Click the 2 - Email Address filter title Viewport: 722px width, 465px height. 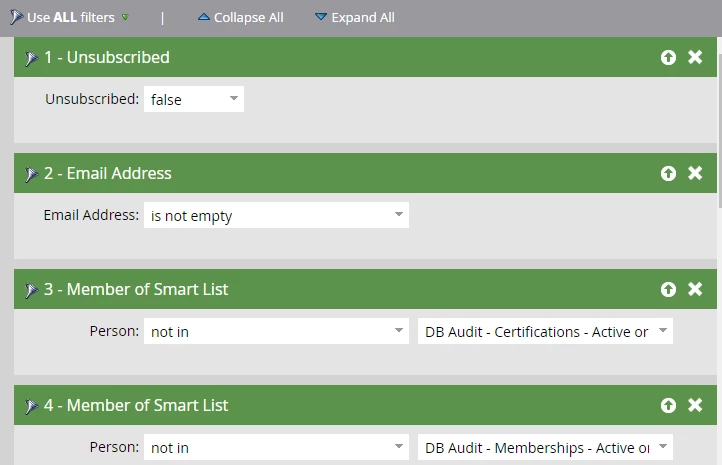pyautogui.click(x=108, y=174)
